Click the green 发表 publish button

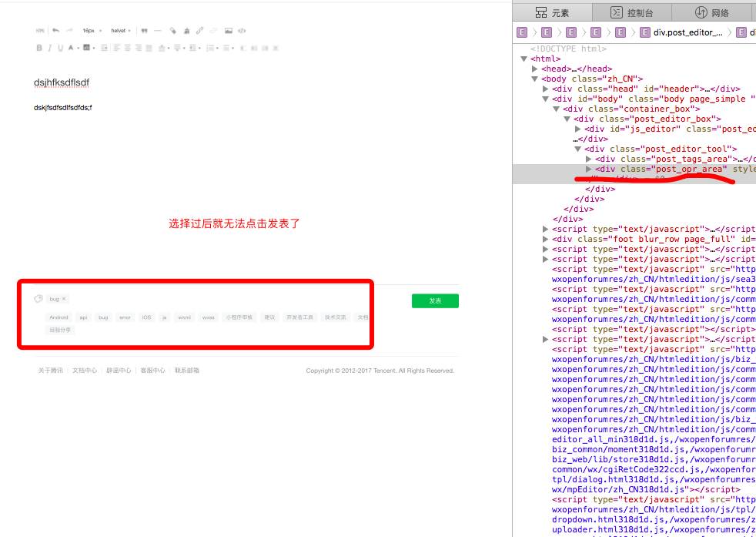pos(435,301)
